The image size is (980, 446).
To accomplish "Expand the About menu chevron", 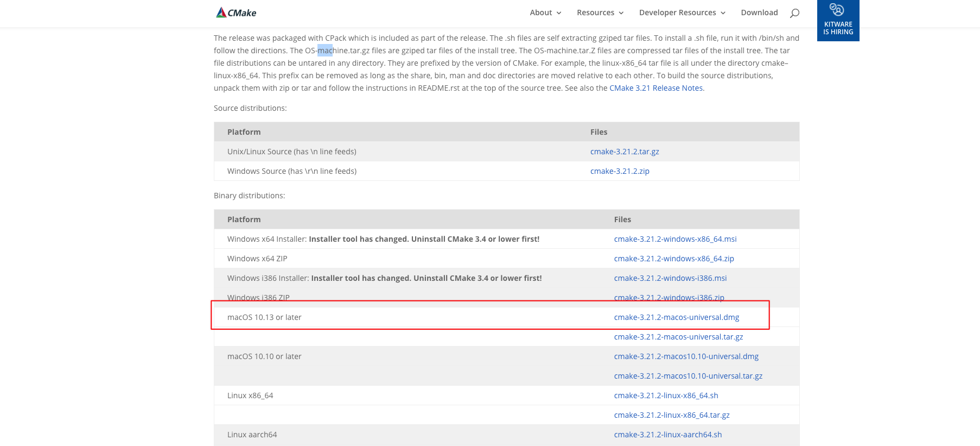I will [559, 13].
